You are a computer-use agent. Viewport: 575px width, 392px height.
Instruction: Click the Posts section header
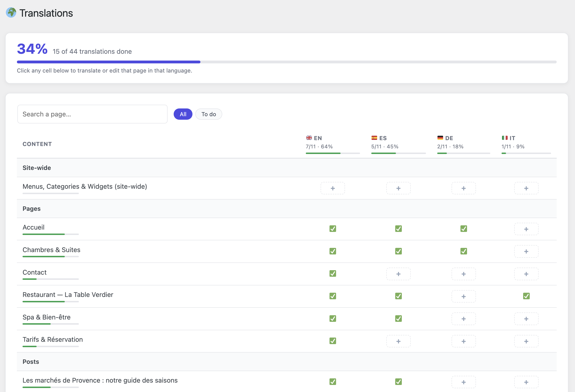(x=287, y=361)
